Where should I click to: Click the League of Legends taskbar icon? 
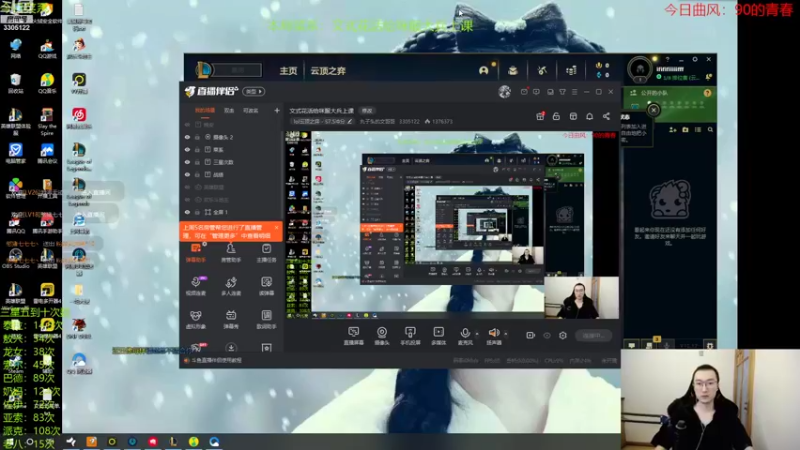click(x=173, y=441)
